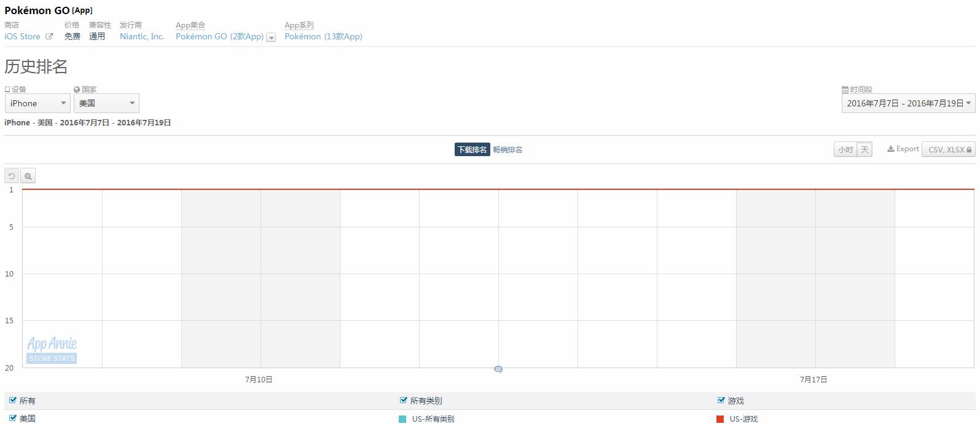
Task: Click the magnifier zoom icon above chart
Action: pyautogui.click(x=28, y=176)
